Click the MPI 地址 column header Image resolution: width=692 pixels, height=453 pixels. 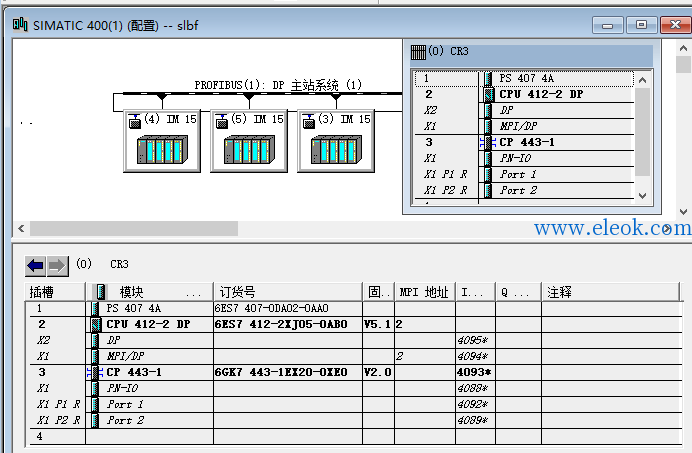click(x=425, y=292)
